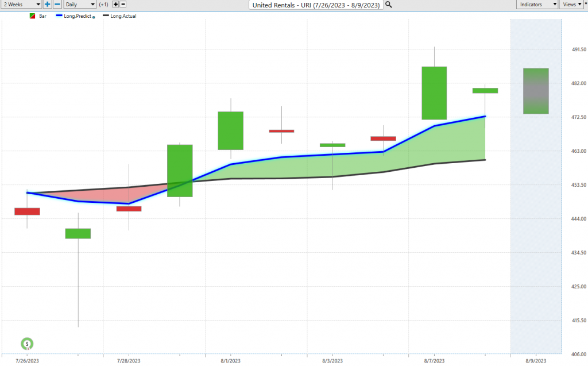588x366 pixels.
Task: Click the blue minus zoom-out button
Action: point(57,5)
